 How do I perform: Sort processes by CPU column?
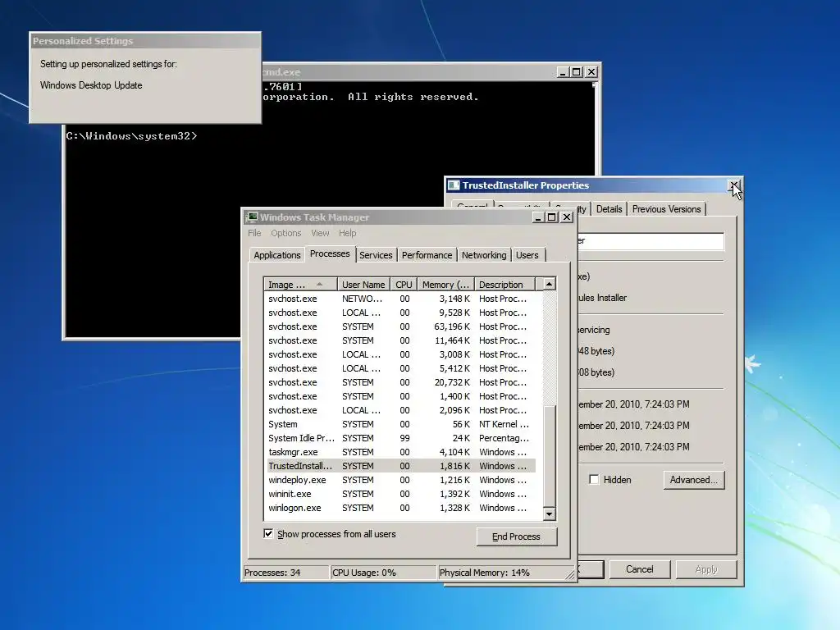(404, 285)
